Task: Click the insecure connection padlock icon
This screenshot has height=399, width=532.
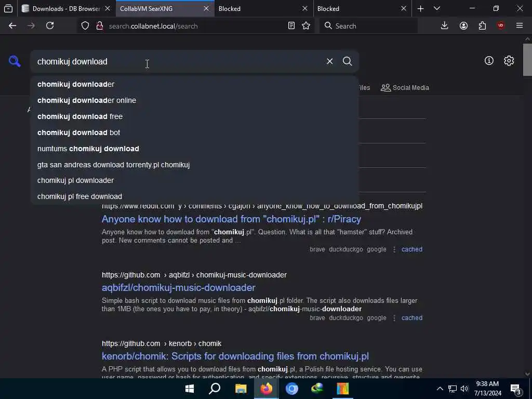Action: tap(99, 26)
